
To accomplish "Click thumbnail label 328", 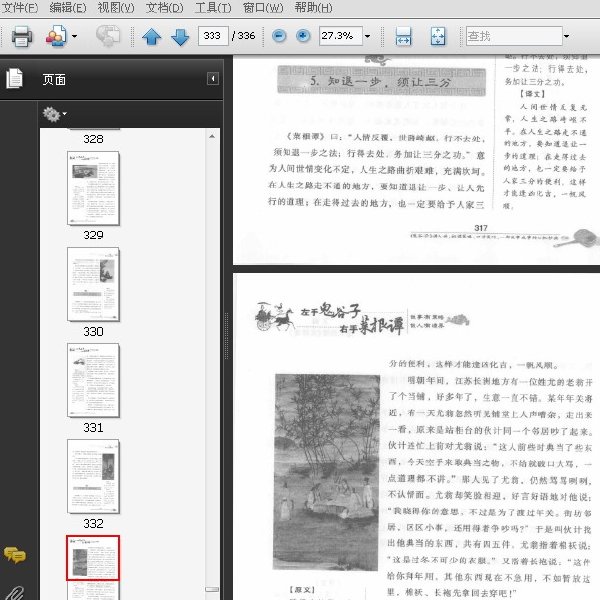I will [x=93, y=139].
